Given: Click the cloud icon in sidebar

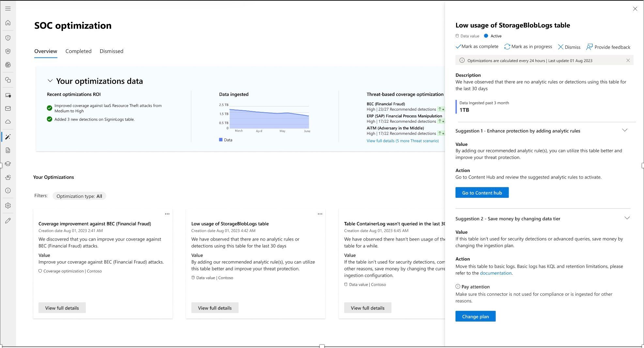Looking at the screenshot, I should (x=8, y=122).
